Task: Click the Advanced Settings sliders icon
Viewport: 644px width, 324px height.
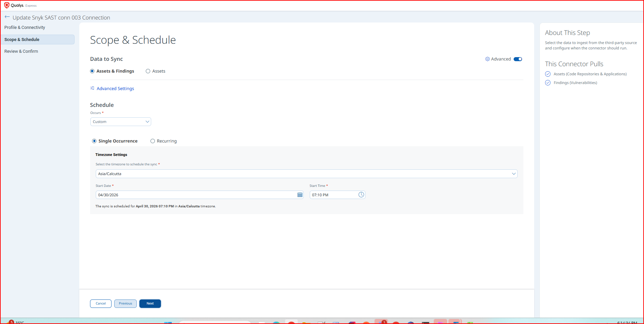Action: [x=92, y=88]
